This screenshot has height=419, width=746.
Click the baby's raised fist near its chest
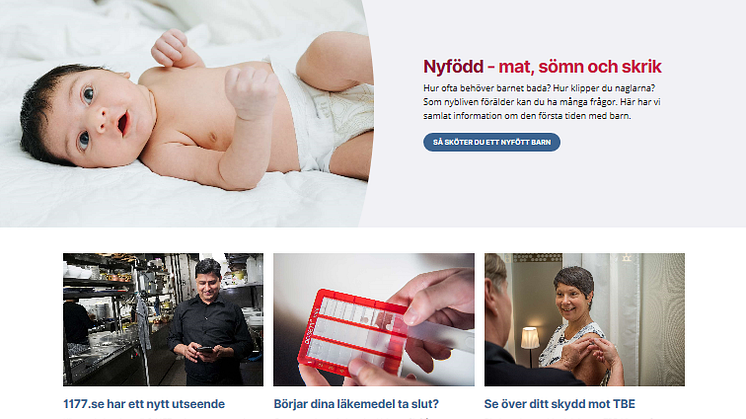pos(251,92)
